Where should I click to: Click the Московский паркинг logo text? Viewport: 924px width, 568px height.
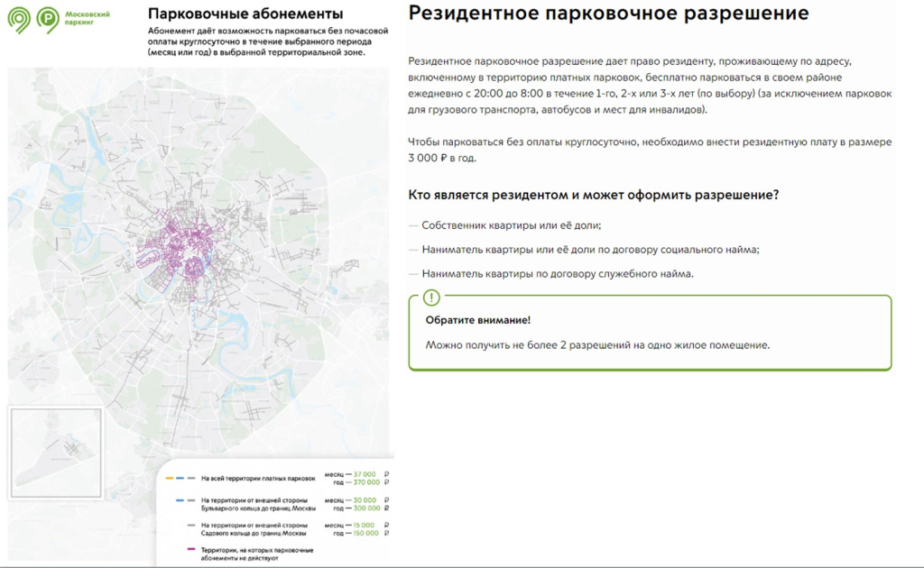(88, 18)
